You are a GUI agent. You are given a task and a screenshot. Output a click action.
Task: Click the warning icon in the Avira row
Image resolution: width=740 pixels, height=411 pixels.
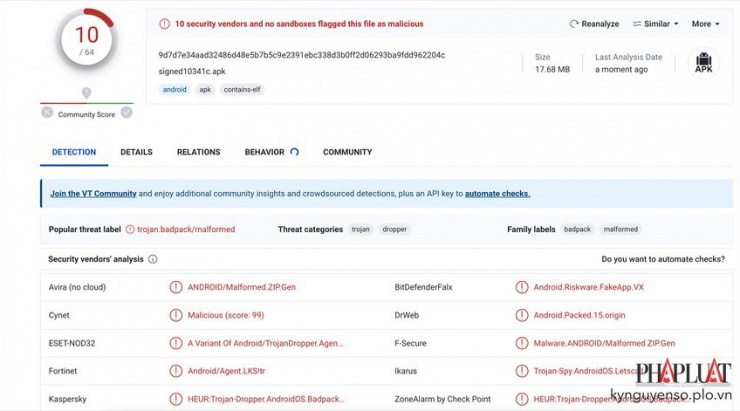pyautogui.click(x=176, y=287)
